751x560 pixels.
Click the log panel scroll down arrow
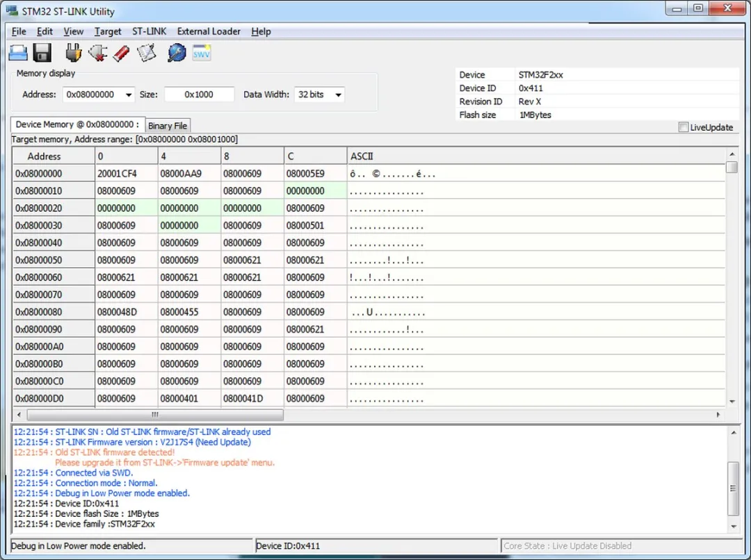click(x=733, y=527)
